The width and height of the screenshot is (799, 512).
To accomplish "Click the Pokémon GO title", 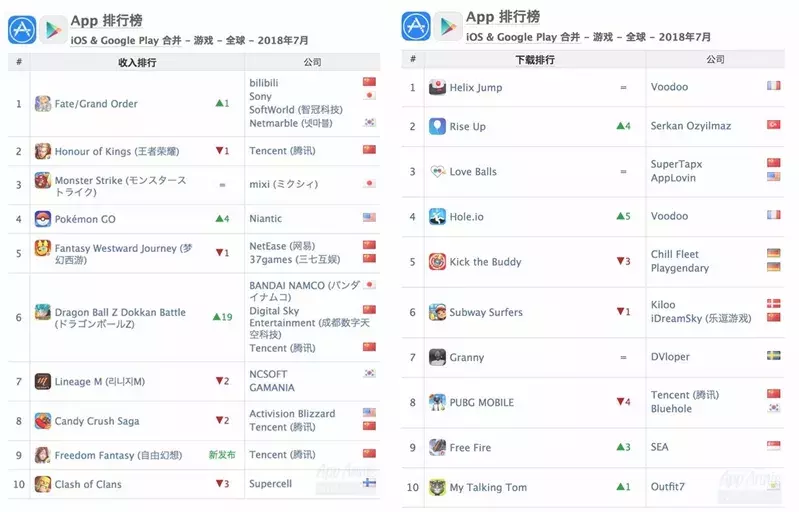I will (x=85, y=219).
